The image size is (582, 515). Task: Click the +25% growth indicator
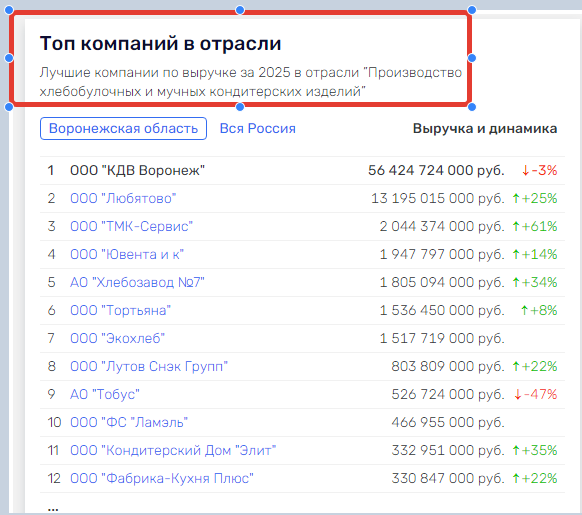(535, 198)
